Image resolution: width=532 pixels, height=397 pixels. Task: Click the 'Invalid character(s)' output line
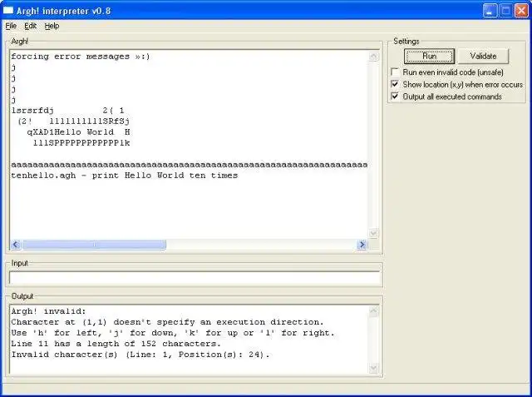click(x=140, y=355)
